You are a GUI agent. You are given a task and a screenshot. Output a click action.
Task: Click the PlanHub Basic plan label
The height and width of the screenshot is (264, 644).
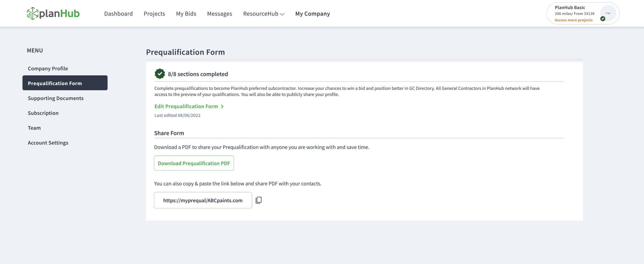tap(570, 7)
